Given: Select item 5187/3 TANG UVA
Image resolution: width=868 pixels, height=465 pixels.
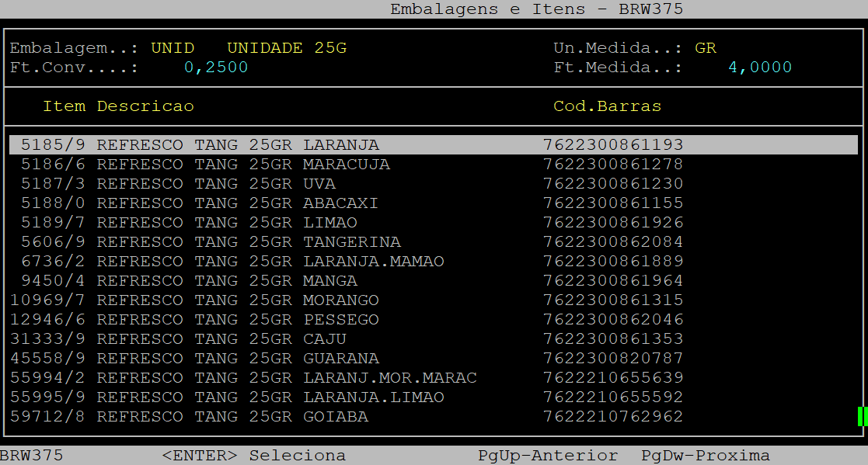Looking at the screenshot, I should coord(434,183).
